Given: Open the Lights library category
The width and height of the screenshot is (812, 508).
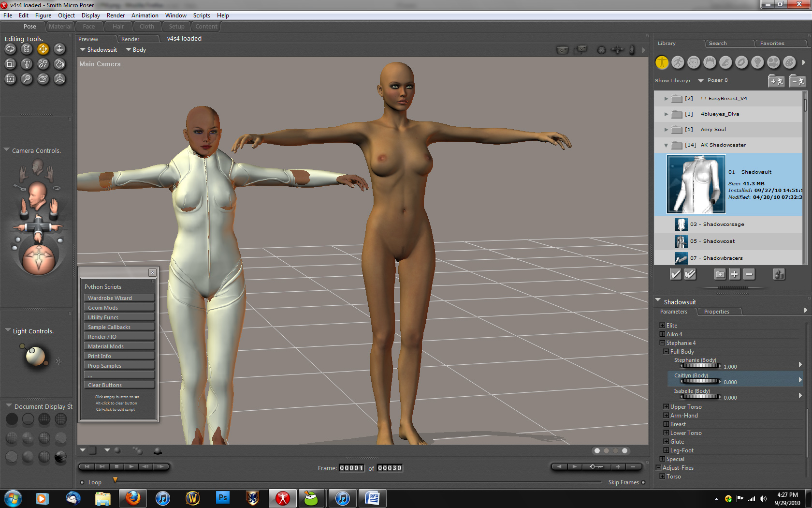Looking at the screenshot, I should click(757, 62).
